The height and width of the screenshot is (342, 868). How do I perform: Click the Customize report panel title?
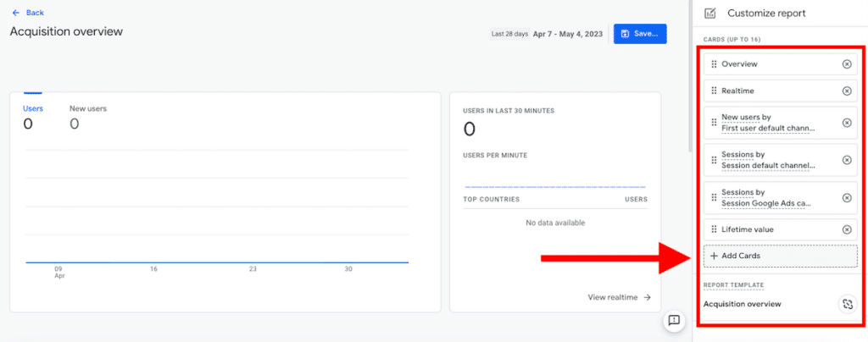(x=766, y=14)
